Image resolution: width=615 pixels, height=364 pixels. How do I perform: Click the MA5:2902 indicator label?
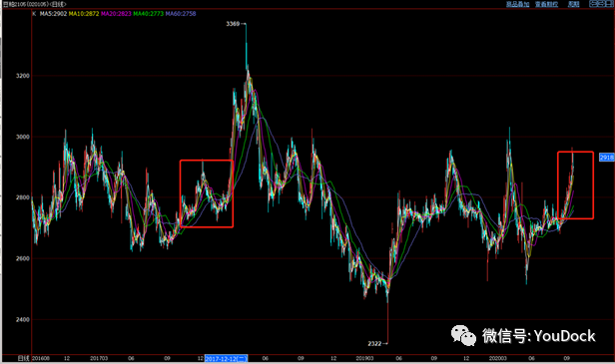[x=53, y=14]
